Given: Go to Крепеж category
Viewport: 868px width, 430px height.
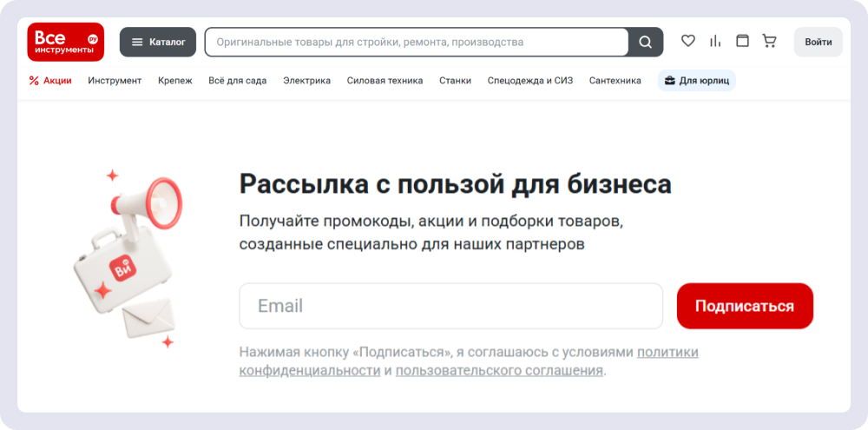Looking at the screenshot, I should pyautogui.click(x=175, y=81).
